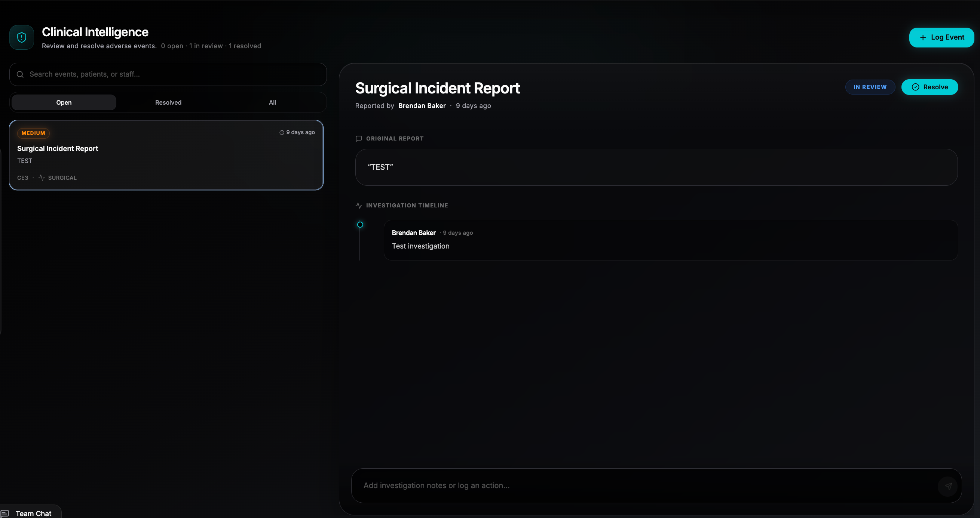
Task: Click the Test investigation timeline note
Action: point(420,246)
